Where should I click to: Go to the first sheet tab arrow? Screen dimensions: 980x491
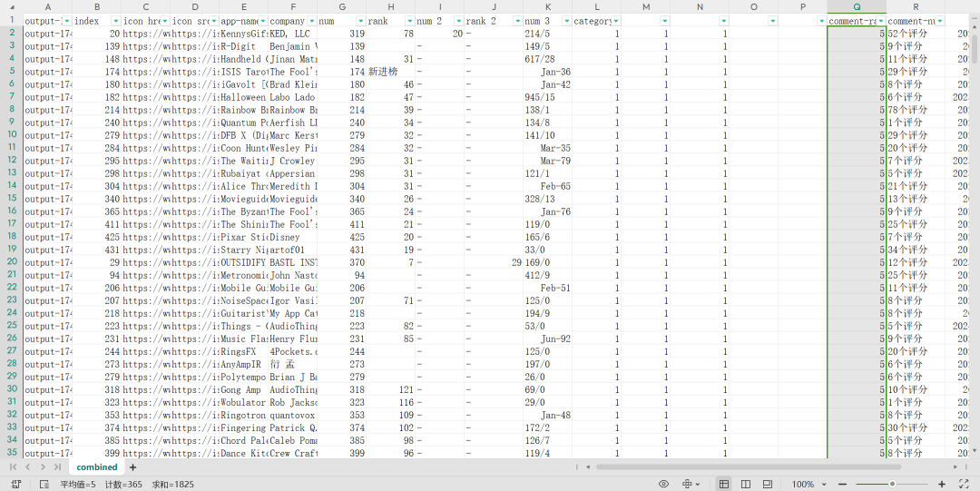pyautogui.click(x=13, y=467)
